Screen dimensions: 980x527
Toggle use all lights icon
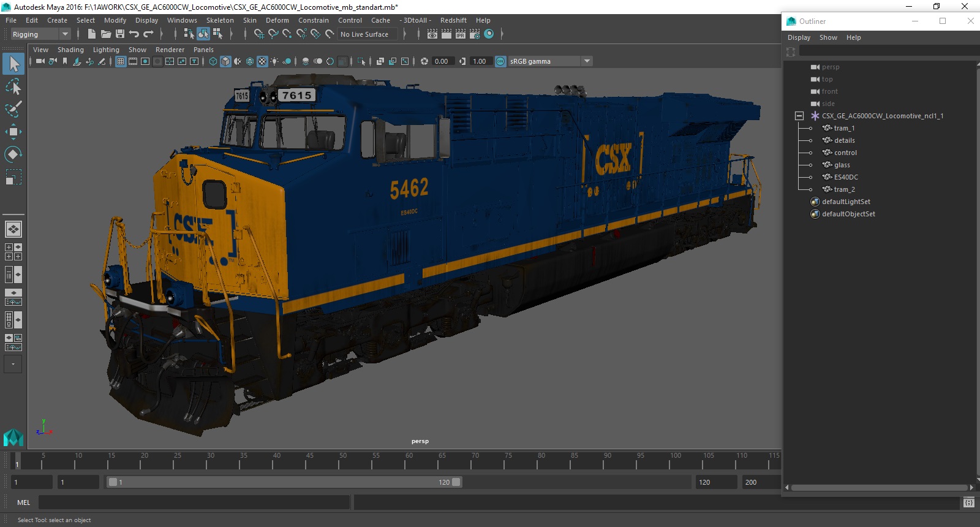tap(274, 61)
